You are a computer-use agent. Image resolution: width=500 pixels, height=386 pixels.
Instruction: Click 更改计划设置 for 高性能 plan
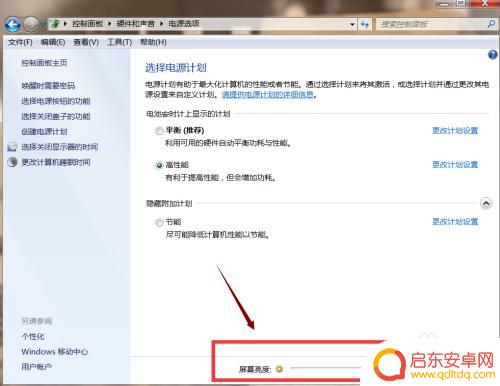point(455,165)
